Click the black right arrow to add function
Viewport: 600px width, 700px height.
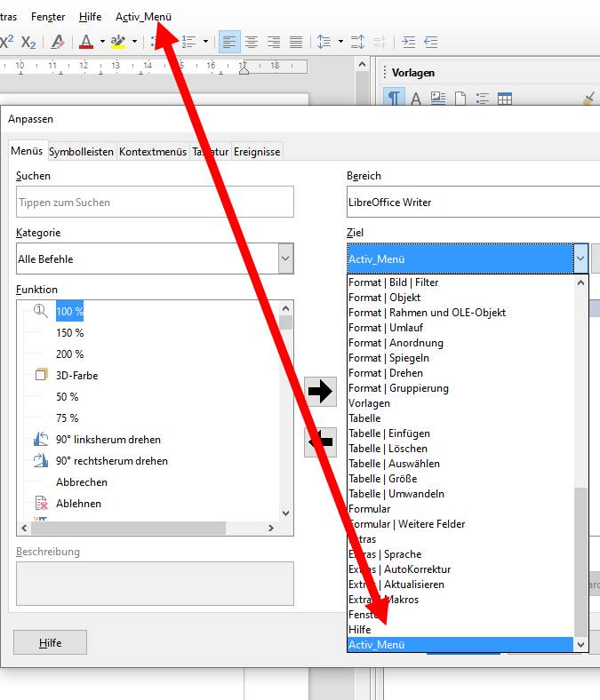click(320, 391)
